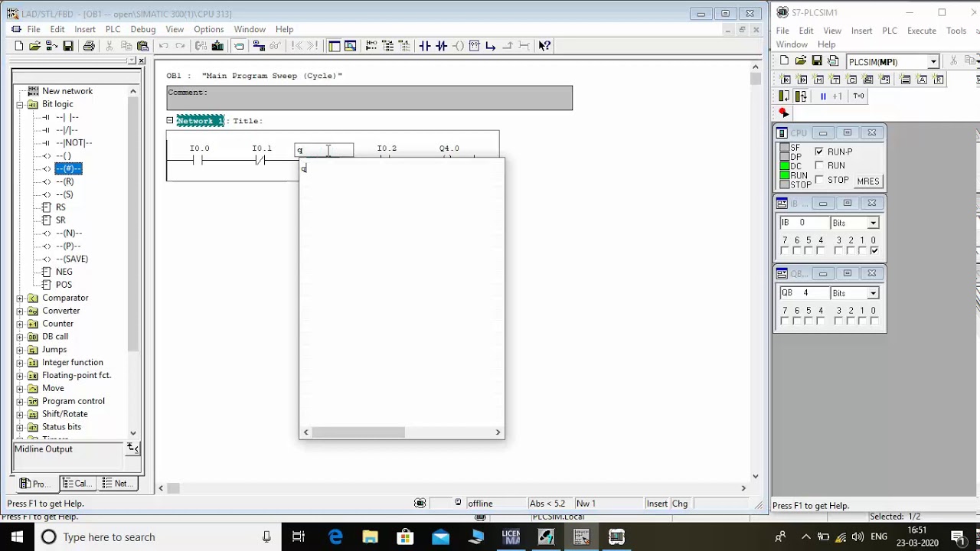The image size is (980, 551).
Task: Select the New network tree item
Action: (x=67, y=91)
